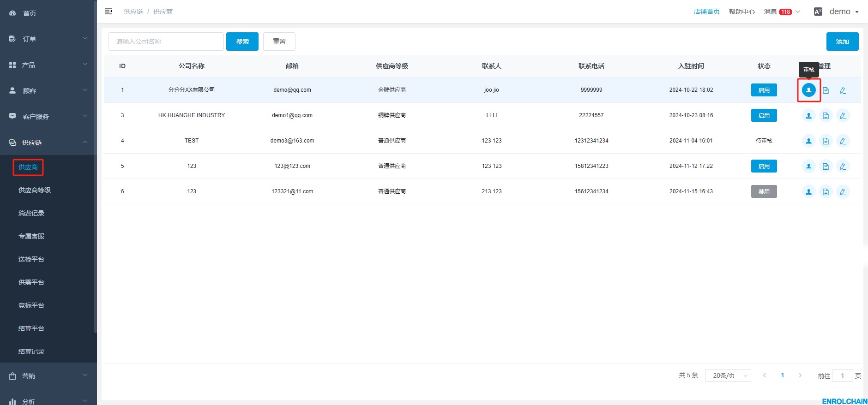Viewport: 868px width, 405px height.
Task: Collapse the 供应链 sidebar menu
Action: pyautogui.click(x=48, y=142)
